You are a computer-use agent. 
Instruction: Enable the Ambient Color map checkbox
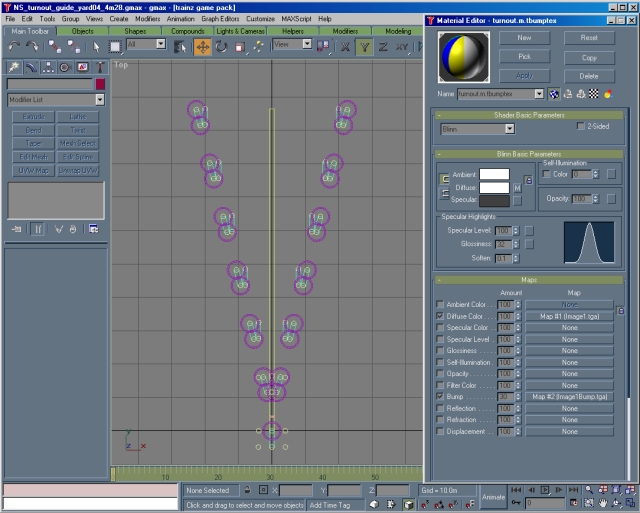440,304
